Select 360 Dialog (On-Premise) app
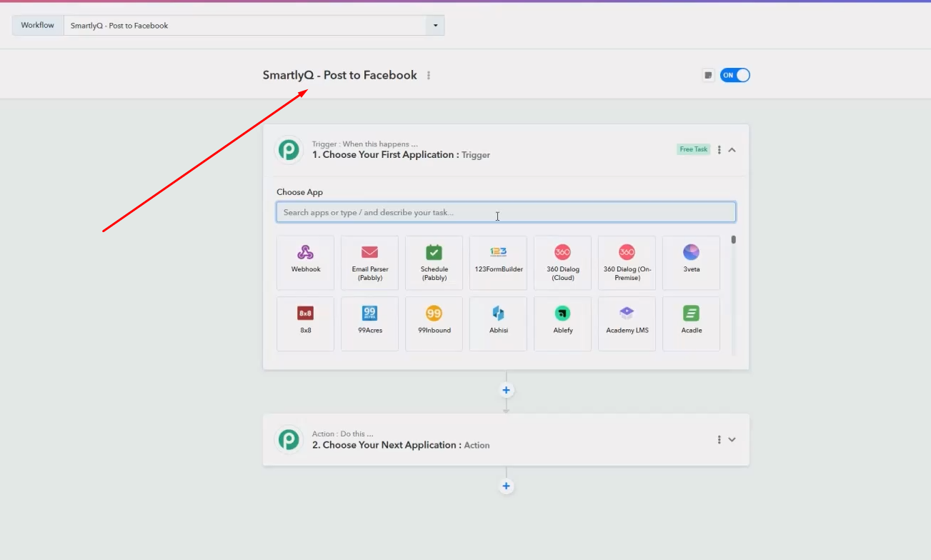This screenshot has height=560, width=931. 627,263
